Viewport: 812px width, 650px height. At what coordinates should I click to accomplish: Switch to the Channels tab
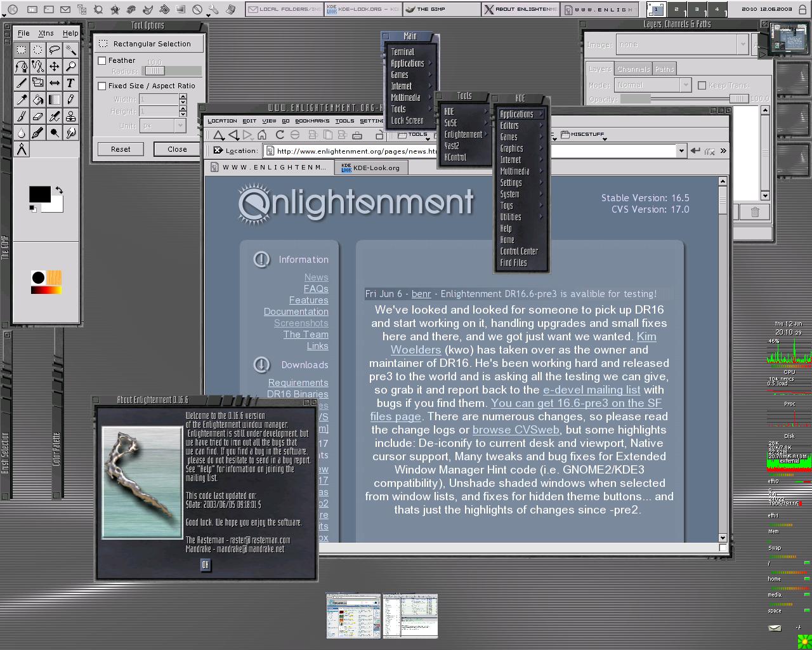[x=633, y=69]
